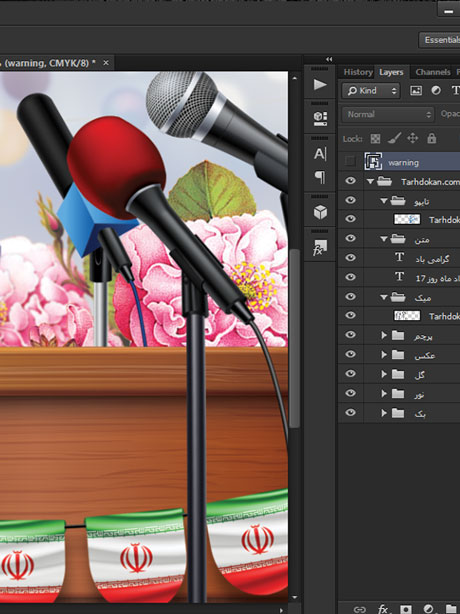Filter layers by pixel layers icon
Viewport: 460px width, 614px height.
tap(416, 90)
